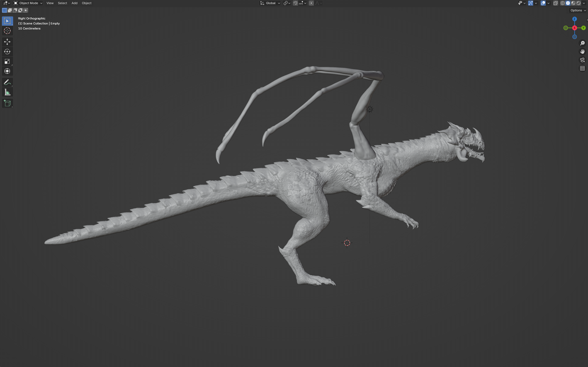This screenshot has width=588, height=367.
Task: Pick the Scale tool
Action: coord(7,61)
